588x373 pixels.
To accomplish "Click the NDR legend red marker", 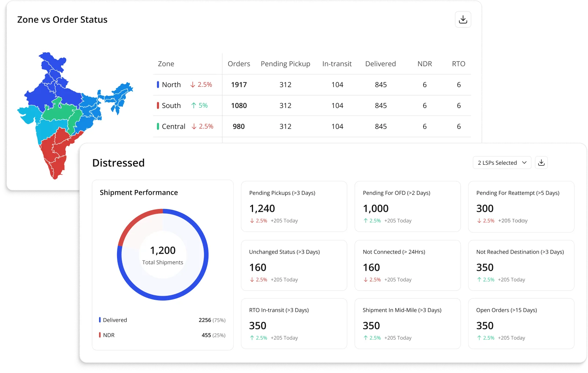I will pos(100,335).
